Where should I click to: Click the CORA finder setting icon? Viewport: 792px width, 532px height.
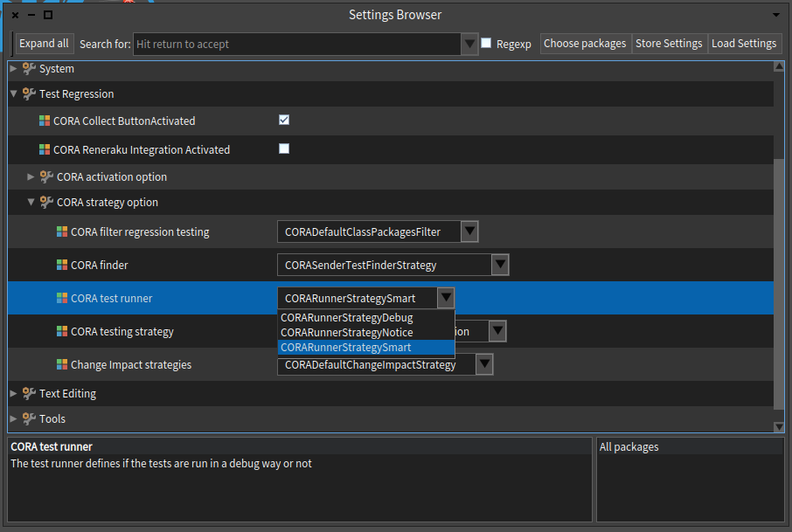[61, 265]
